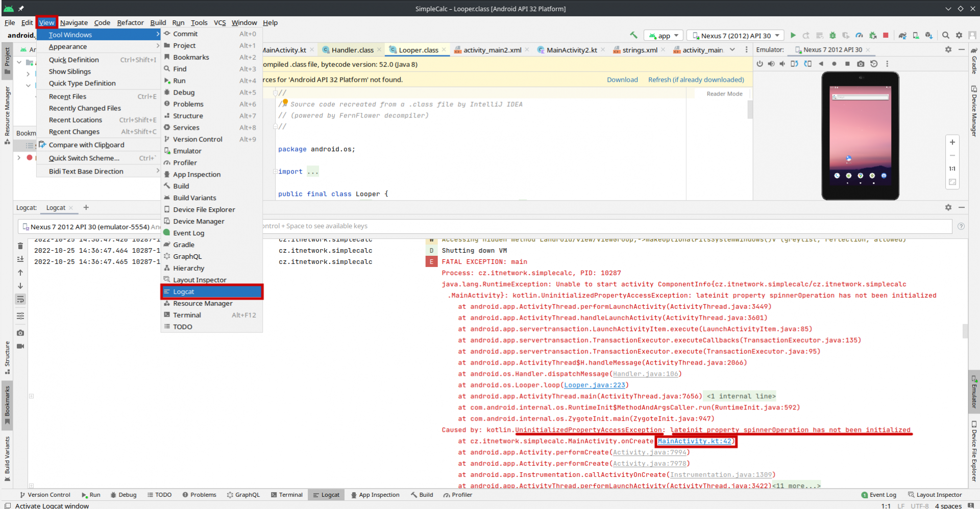Screen dimensions: 980x509
Task: Click the hammer Make Project icon
Action: [633, 35]
